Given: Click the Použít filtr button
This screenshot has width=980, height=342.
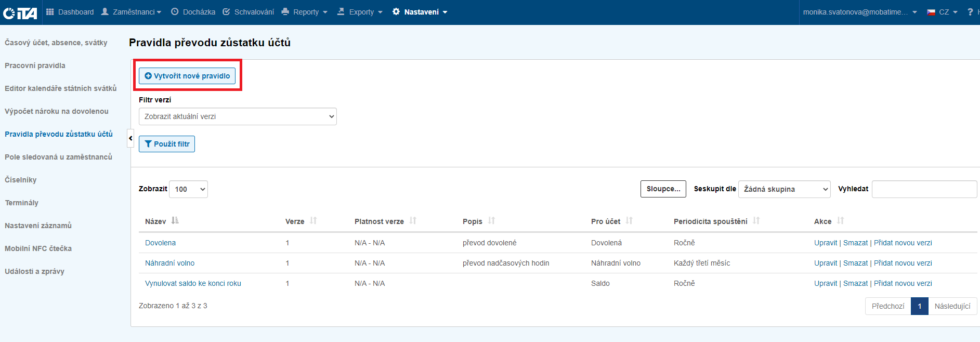Looking at the screenshot, I should click(x=167, y=144).
